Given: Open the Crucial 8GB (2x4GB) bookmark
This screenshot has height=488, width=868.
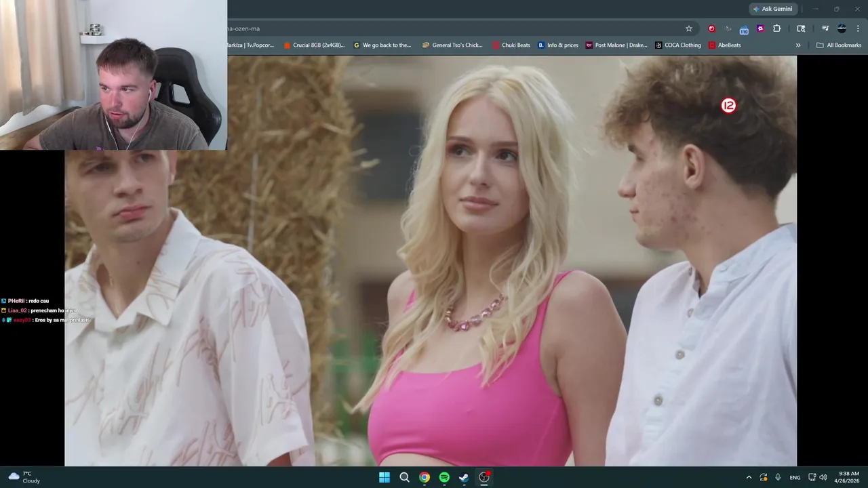Looking at the screenshot, I should pos(314,45).
